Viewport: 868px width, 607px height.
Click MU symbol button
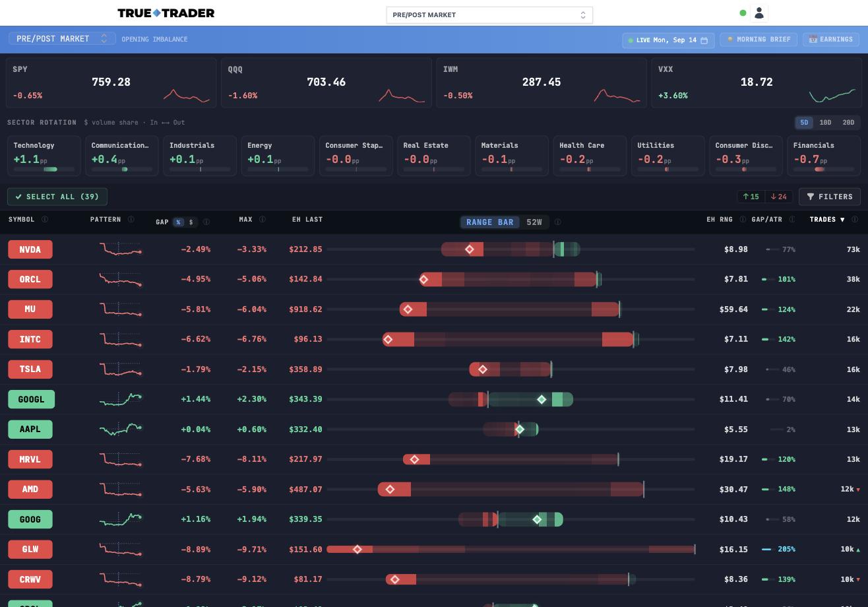coord(30,309)
